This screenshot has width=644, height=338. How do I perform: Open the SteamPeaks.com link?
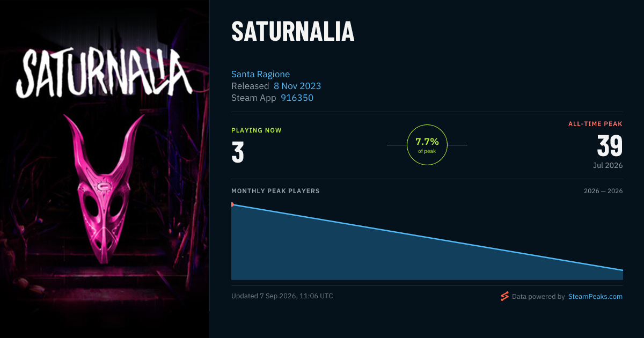pyautogui.click(x=595, y=296)
